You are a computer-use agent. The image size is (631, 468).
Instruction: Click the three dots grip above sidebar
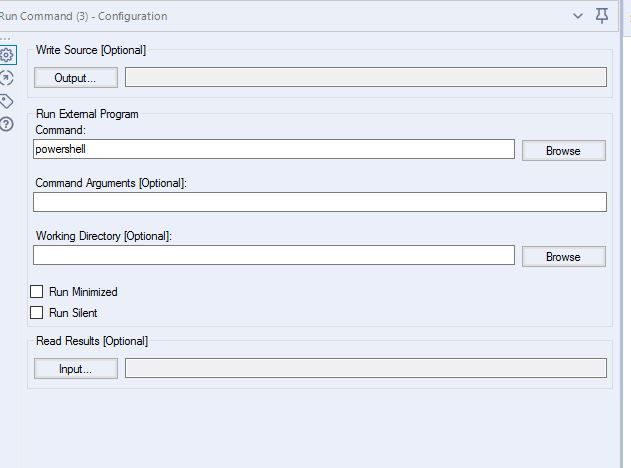pyautogui.click(x=5, y=39)
